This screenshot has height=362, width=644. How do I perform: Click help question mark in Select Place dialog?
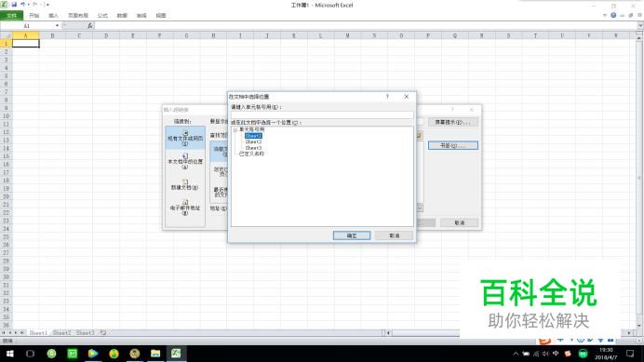tap(387, 97)
